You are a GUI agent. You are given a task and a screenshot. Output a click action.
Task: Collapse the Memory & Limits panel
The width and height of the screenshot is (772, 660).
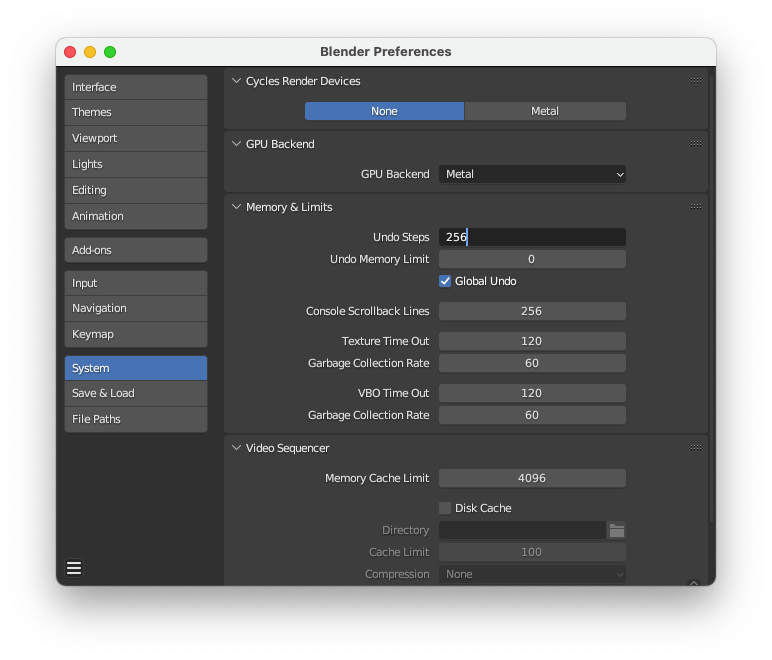click(x=236, y=207)
